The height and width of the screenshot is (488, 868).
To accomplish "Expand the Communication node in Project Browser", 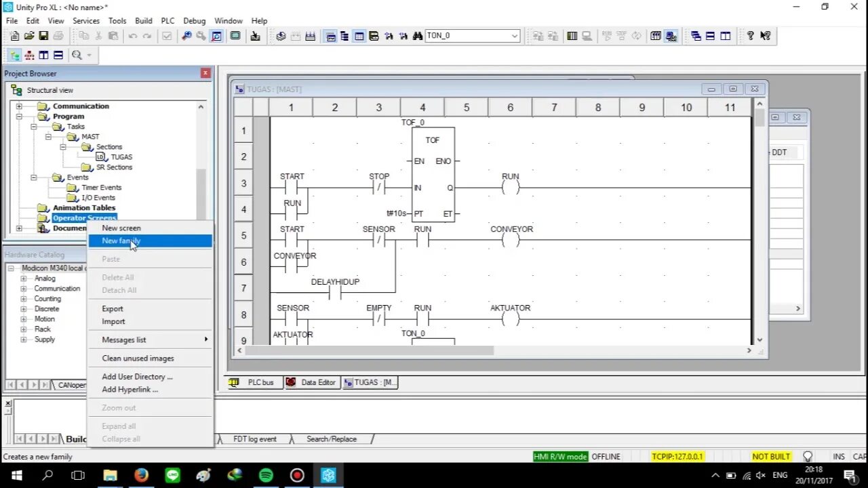I will pyautogui.click(x=19, y=106).
